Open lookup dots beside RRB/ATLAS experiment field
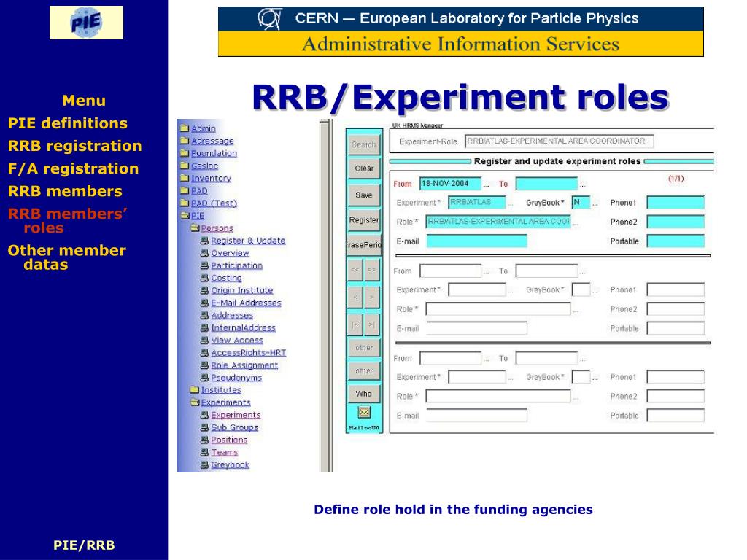Screen dimensions: 747x560 (511, 204)
